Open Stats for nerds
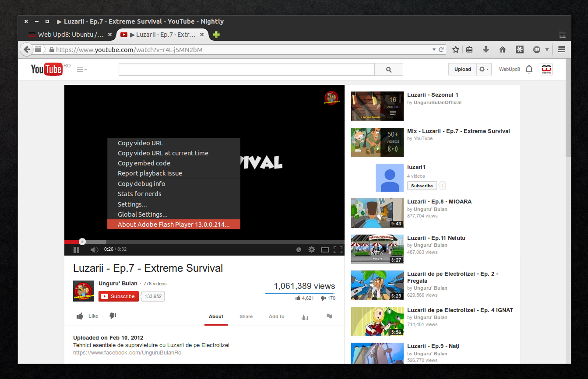588x379 pixels. coord(174,194)
